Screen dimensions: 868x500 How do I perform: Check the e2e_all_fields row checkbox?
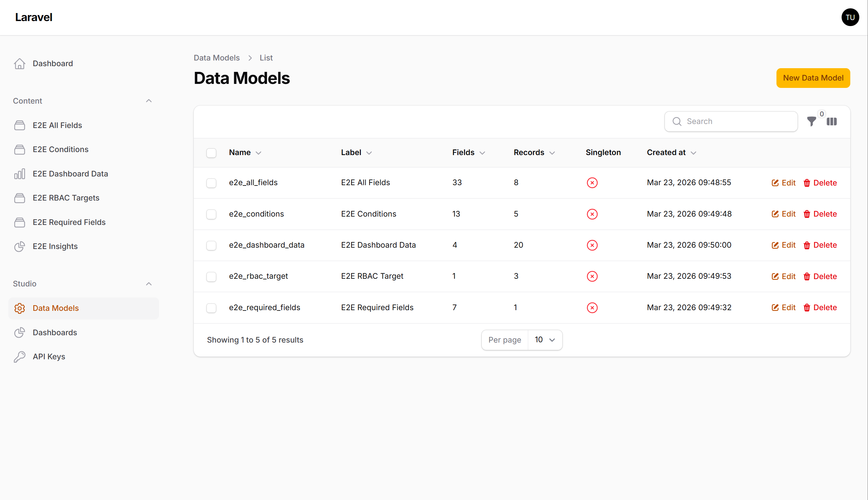(x=211, y=183)
